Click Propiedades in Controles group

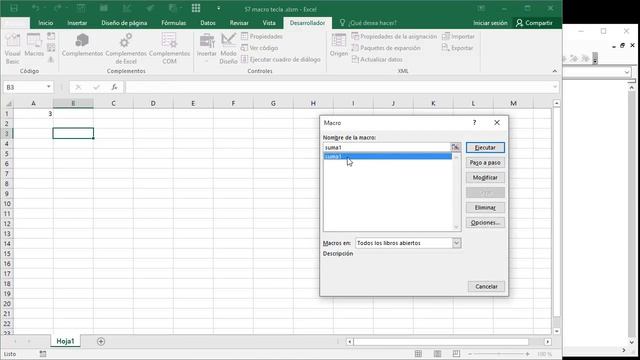point(262,36)
